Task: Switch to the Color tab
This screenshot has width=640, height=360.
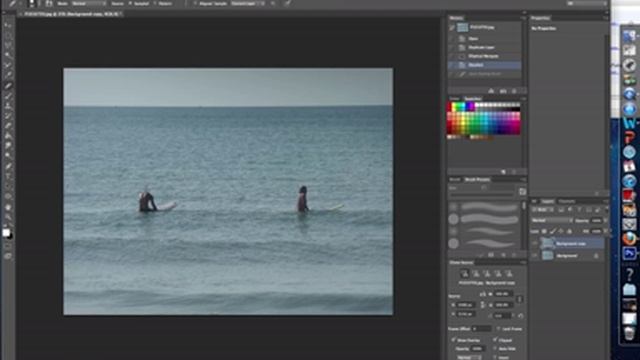Action: pos(454,98)
